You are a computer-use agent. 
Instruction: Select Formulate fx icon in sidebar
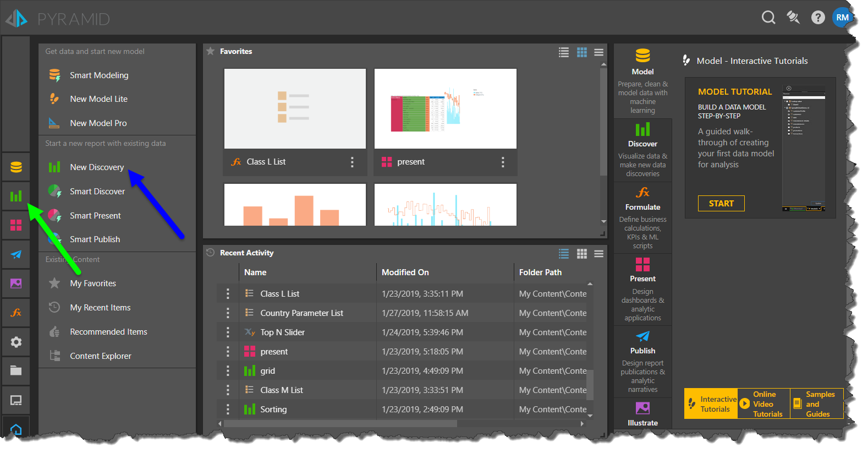tap(16, 313)
